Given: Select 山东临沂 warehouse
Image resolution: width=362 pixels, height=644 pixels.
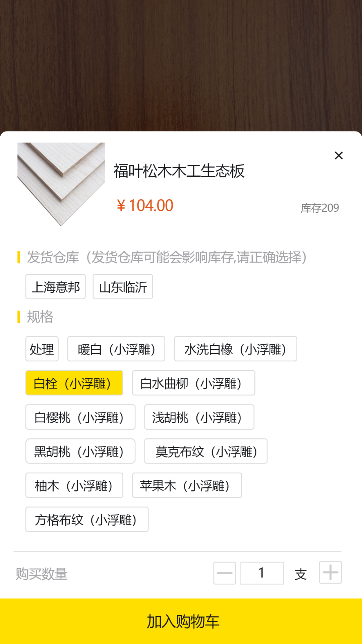Looking at the screenshot, I should click(123, 287).
